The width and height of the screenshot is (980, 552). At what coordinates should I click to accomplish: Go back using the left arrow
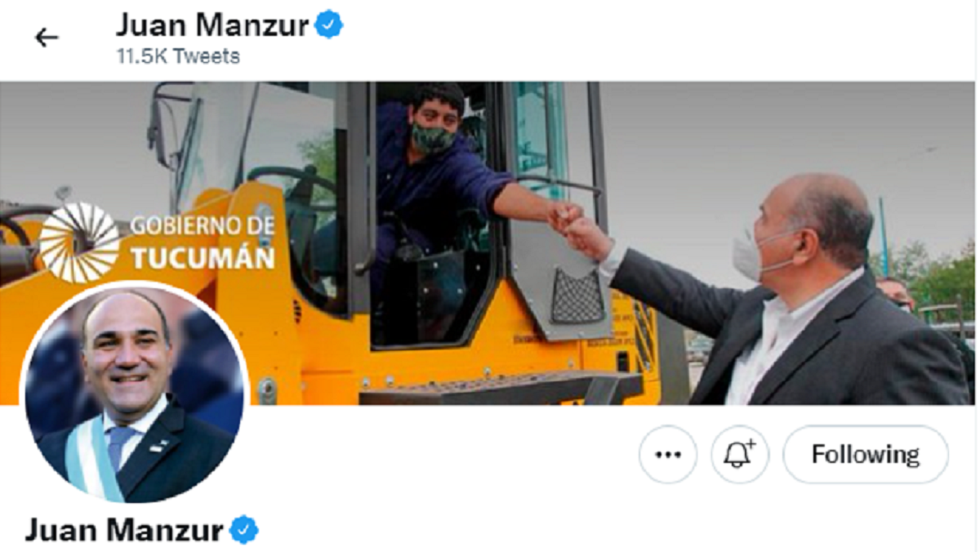tap(47, 38)
